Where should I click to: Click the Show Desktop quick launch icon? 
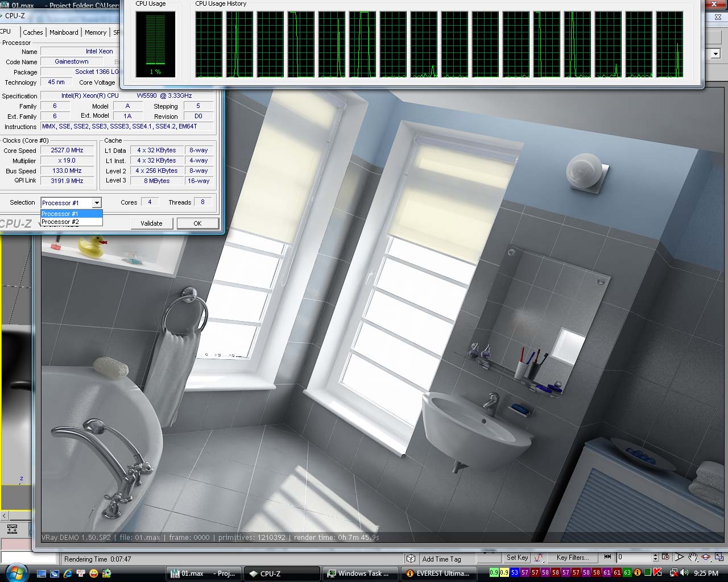click(x=42, y=573)
